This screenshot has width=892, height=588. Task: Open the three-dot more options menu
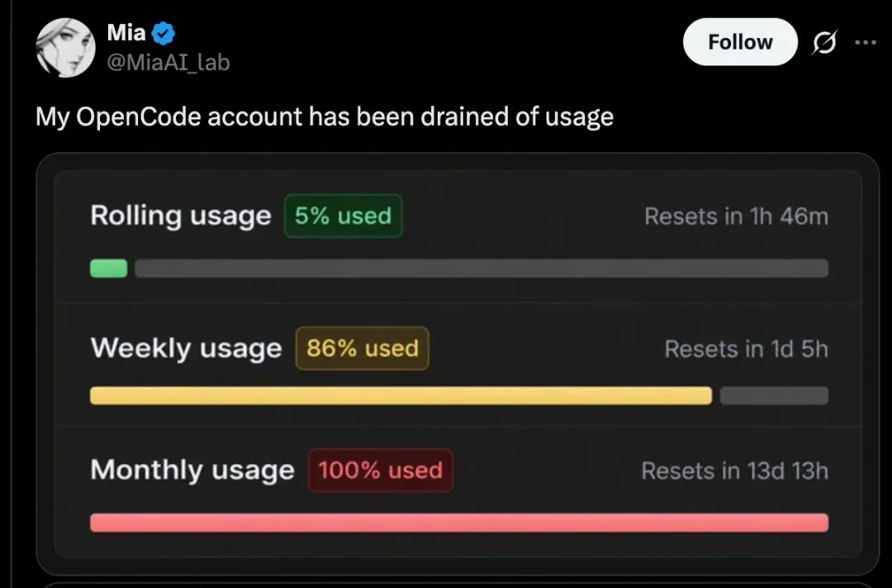click(866, 42)
